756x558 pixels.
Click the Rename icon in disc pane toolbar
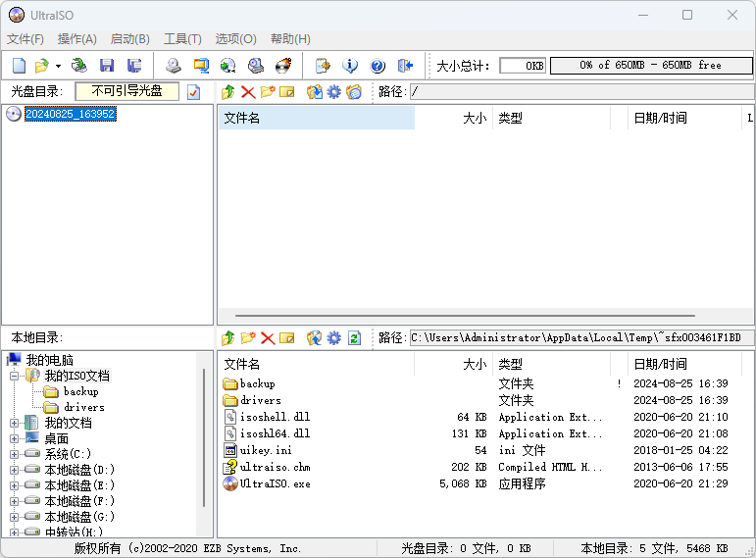pyautogui.click(x=287, y=91)
